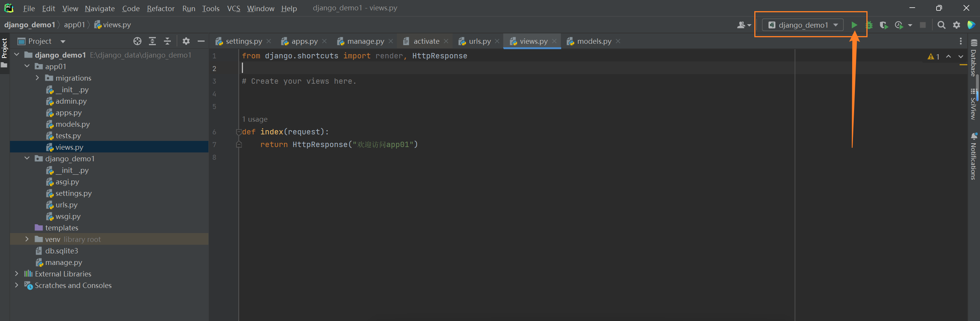
Task: Expand the migrations folder
Action: [x=37, y=78]
